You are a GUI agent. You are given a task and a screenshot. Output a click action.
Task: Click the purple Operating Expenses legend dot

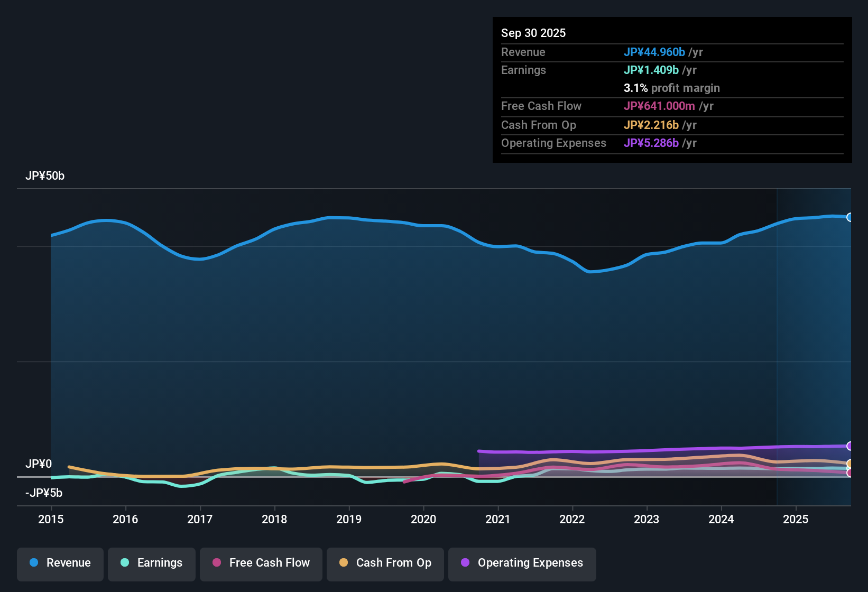[x=465, y=563]
